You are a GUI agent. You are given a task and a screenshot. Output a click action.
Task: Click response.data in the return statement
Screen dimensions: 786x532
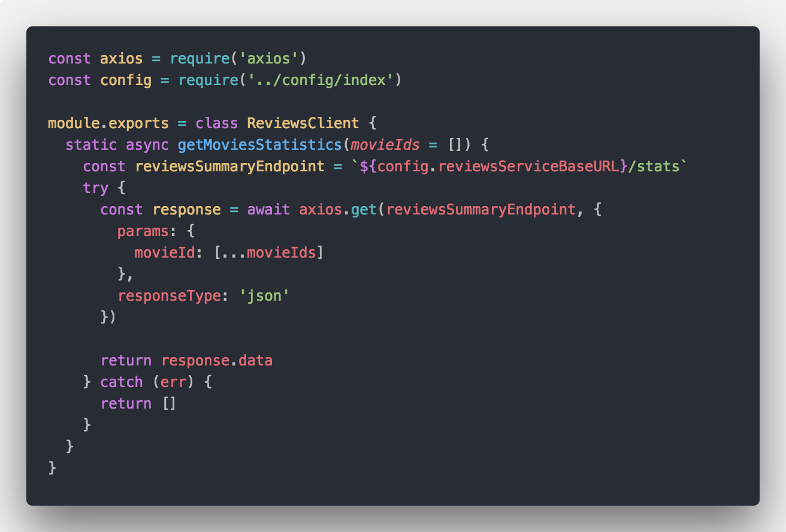pos(217,361)
